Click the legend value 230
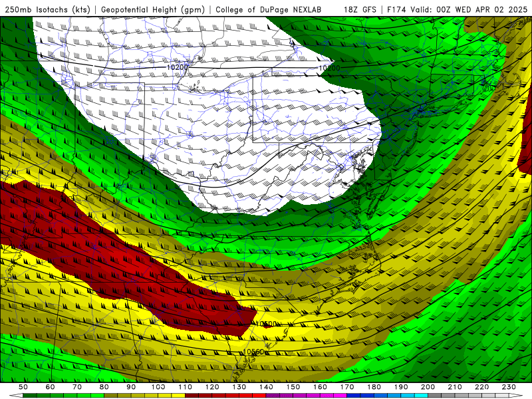Screen dimensions: 532x399 click(x=509, y=387)
